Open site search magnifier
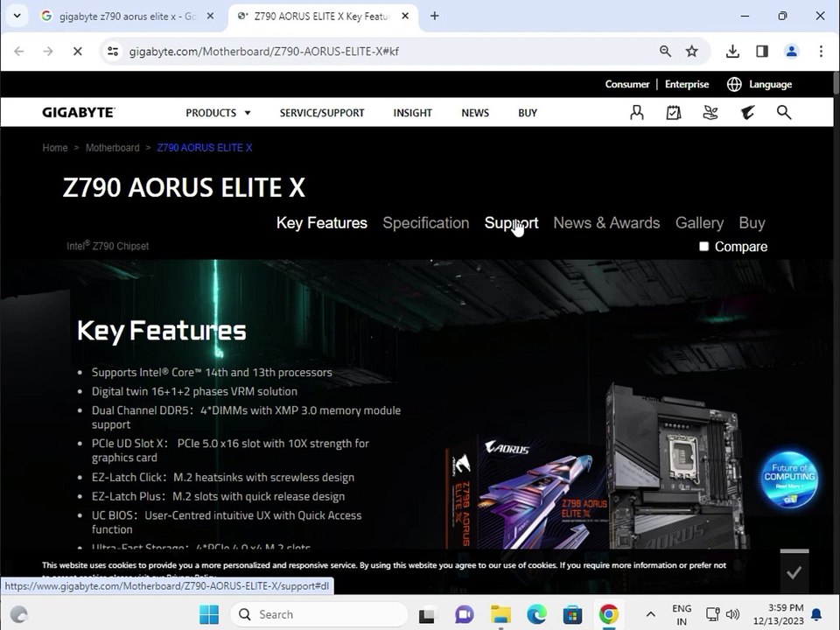Image resolution: width=840 pixels, height=630 pixels. pos(784,113)
